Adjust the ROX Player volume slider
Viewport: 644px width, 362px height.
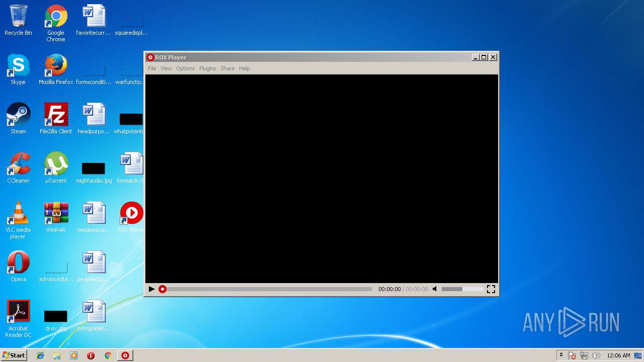tap(462, 289)
